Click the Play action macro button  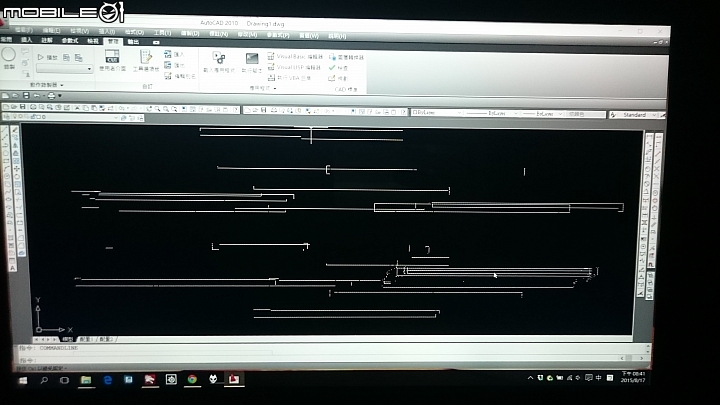47,57
